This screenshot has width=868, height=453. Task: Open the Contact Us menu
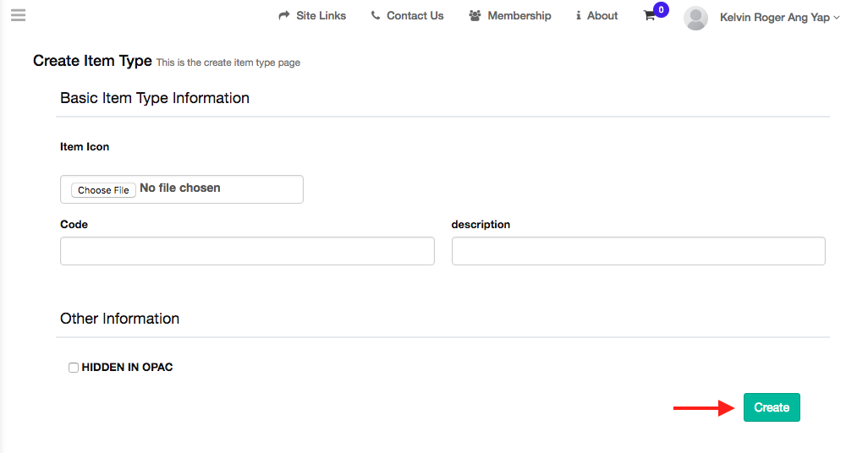coord(408,15)
